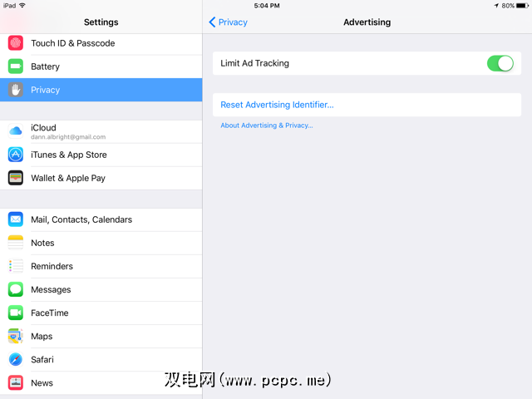This screenshot has width=532, height=399.
Task: Tap the green Battery icon
Action: point(16,66)
